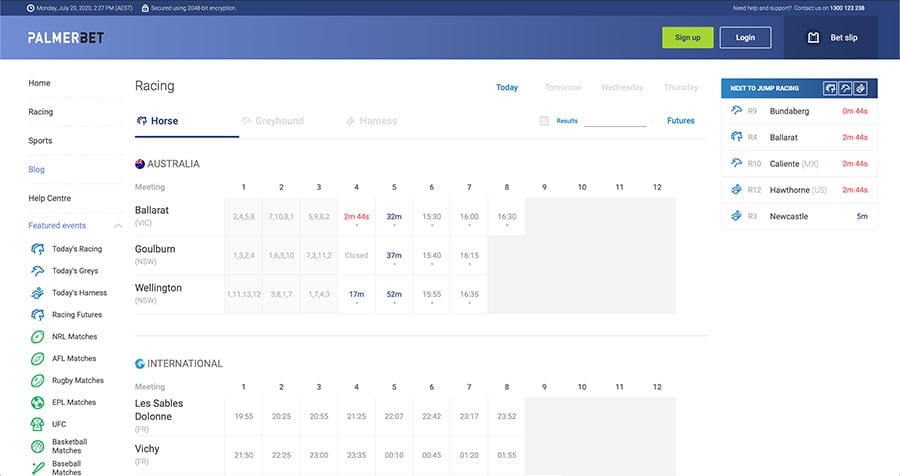Open Les Sables Dolonne race 1 at 19:55

[x=243, y=416]
